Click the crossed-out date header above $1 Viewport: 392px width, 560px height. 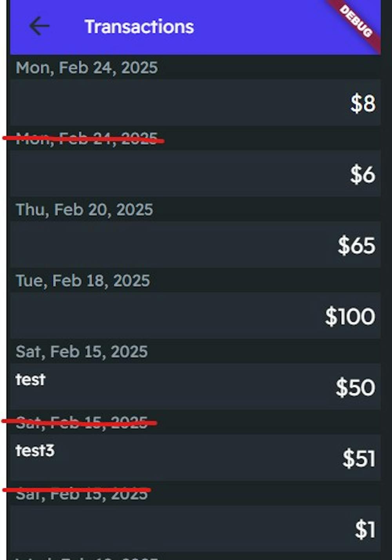[x=82, y=493]
